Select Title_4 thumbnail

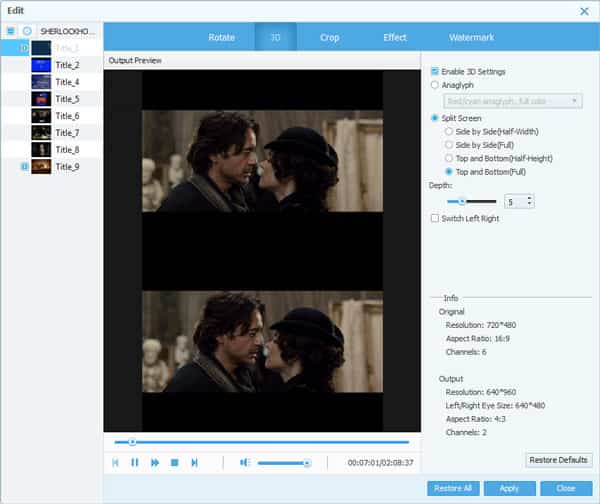pyautogui.click(x=41, y=82)
